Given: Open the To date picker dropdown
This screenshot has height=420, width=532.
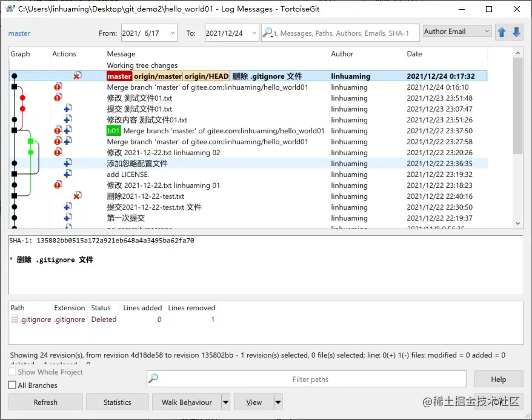Looking at the screenshot, I should (254, 33).
